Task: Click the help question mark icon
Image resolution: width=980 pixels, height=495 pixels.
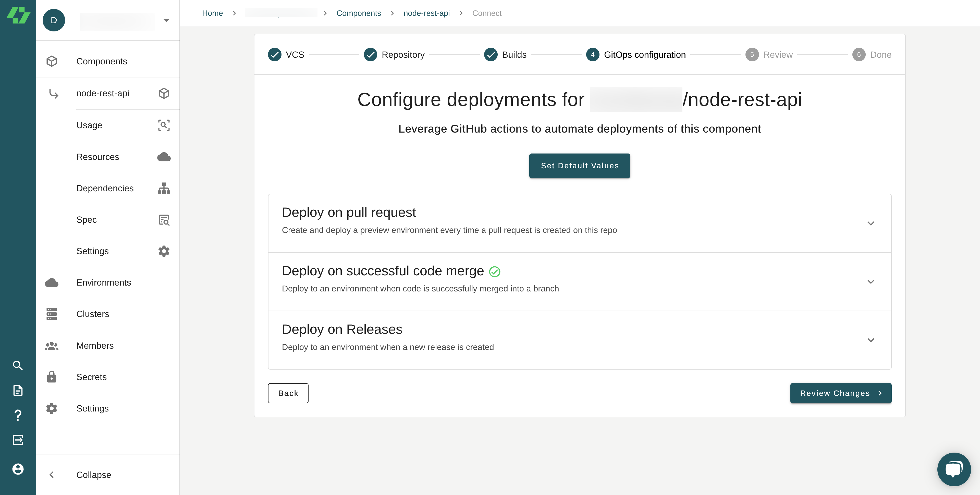Action: (18, 415)
